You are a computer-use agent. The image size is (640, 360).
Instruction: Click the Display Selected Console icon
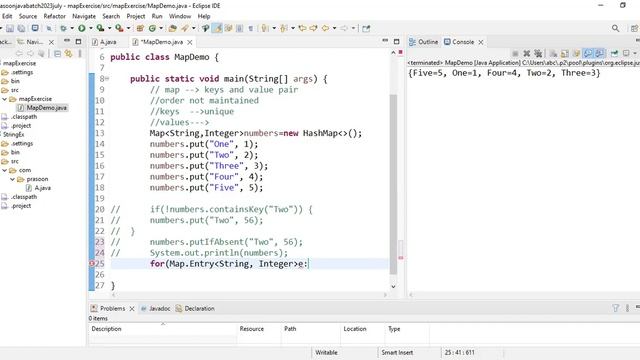(626, 53)
